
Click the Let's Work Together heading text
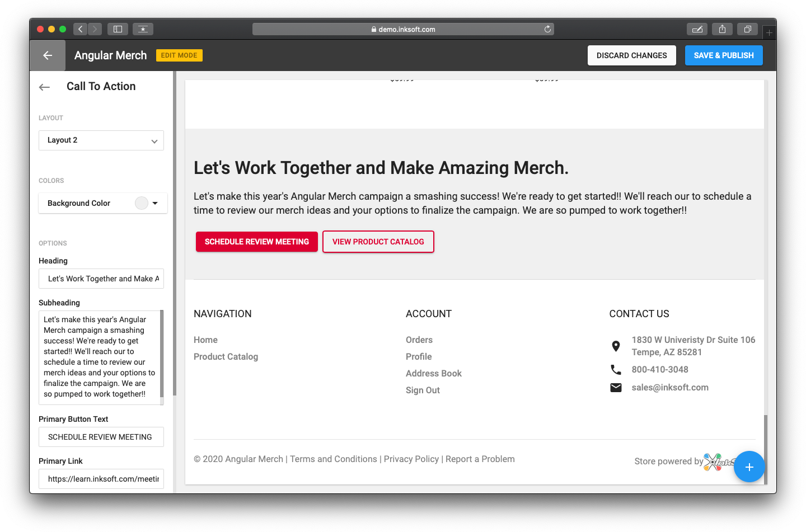pos(381,168)
